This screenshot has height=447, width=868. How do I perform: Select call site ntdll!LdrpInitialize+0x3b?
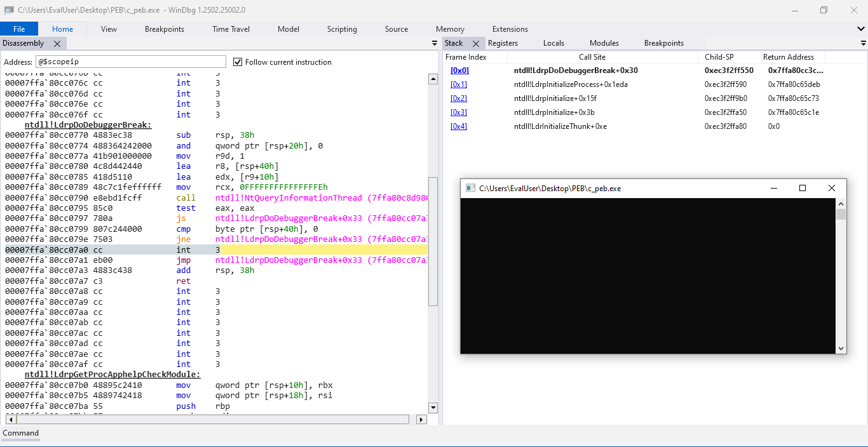point(554,112)
